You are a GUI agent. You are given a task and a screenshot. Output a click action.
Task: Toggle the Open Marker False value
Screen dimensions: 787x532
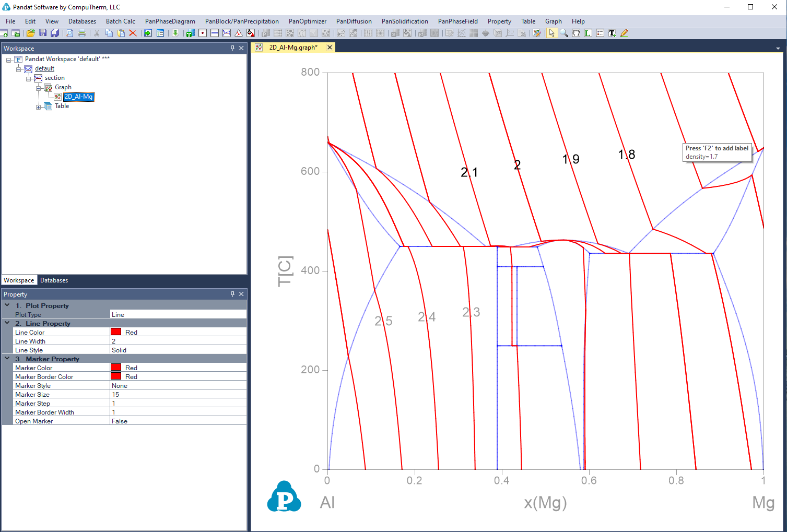click(x=178, y=421)
